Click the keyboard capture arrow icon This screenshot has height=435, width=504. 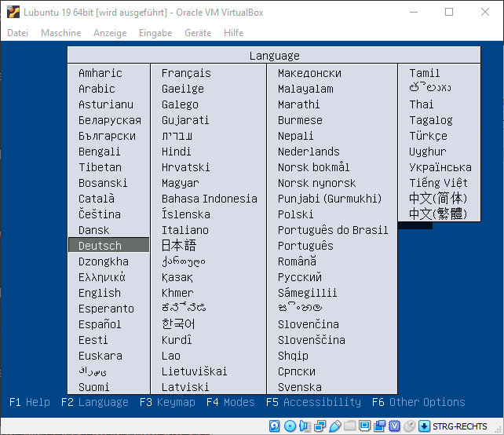pyautogui.click(x=424, y=426)
